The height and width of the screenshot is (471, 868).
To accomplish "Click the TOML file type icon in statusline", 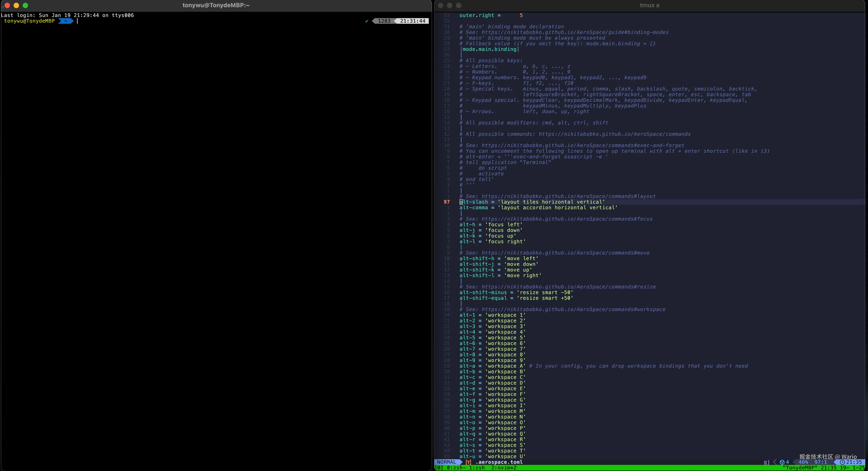I will pyautogui.click(x=468, y=462).
